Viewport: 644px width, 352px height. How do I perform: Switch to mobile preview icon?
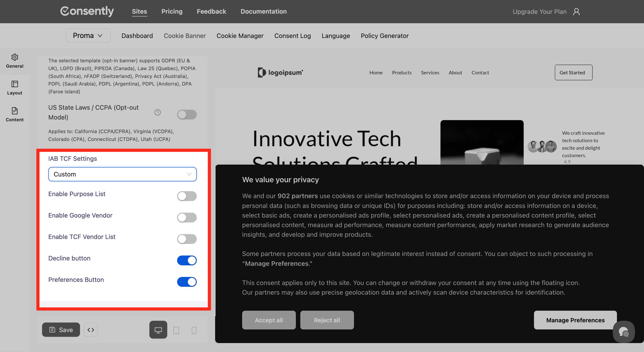click(194, 330)
